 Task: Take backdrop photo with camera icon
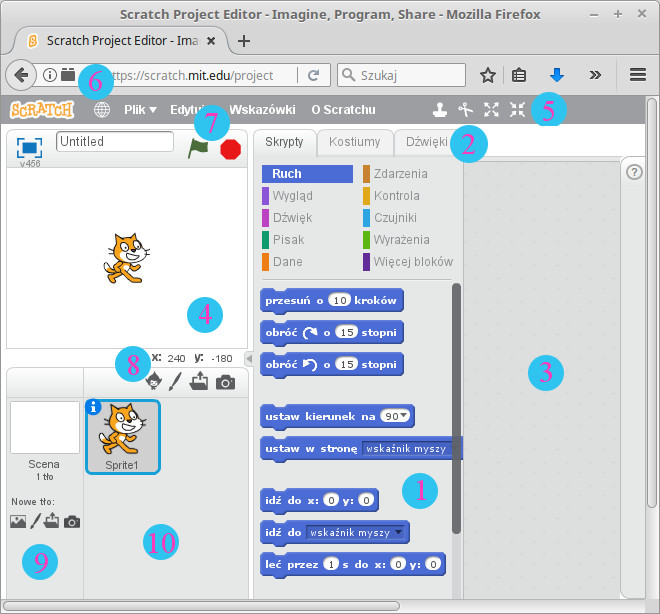point(72,522)
